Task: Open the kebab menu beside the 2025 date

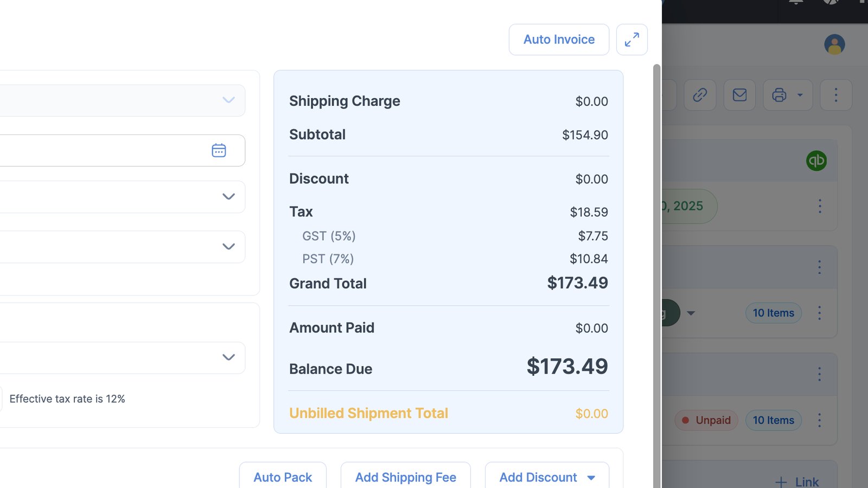Action: coord(820,206)
